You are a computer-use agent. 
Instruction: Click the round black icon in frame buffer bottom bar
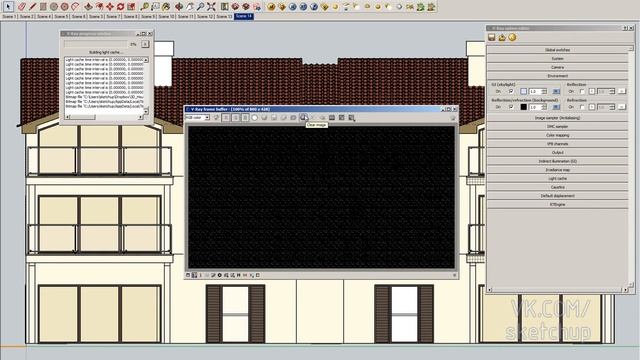pos(220,275)
